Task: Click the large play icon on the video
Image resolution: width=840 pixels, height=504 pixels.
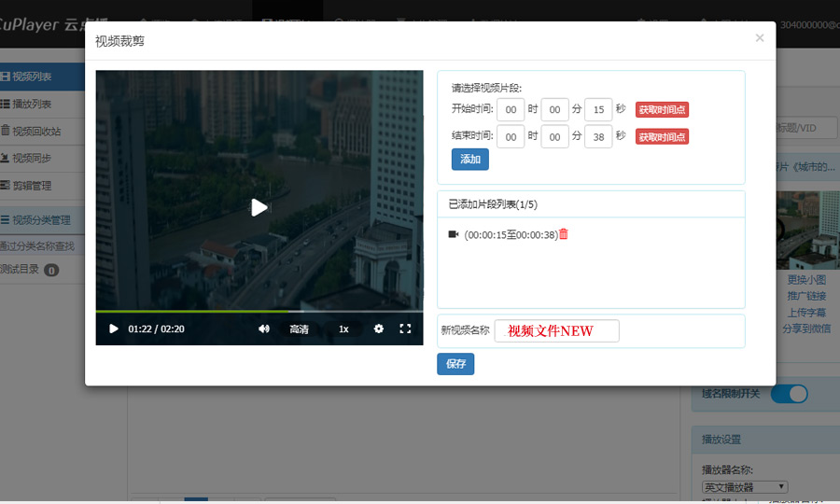Action: coord(259,207)
